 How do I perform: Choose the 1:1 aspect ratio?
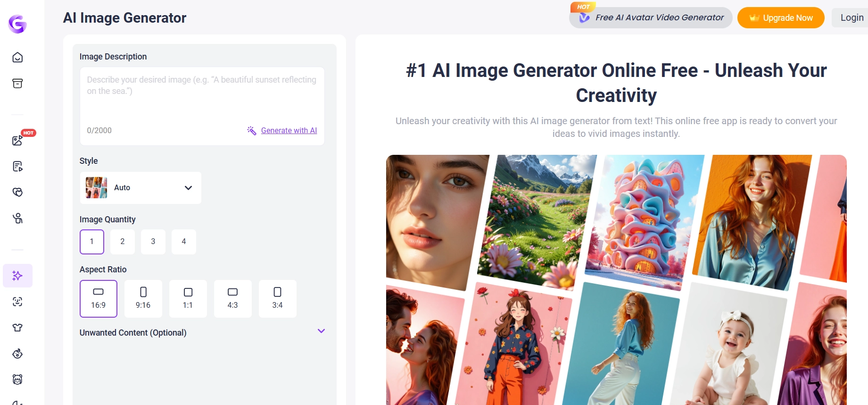point(188,298)
